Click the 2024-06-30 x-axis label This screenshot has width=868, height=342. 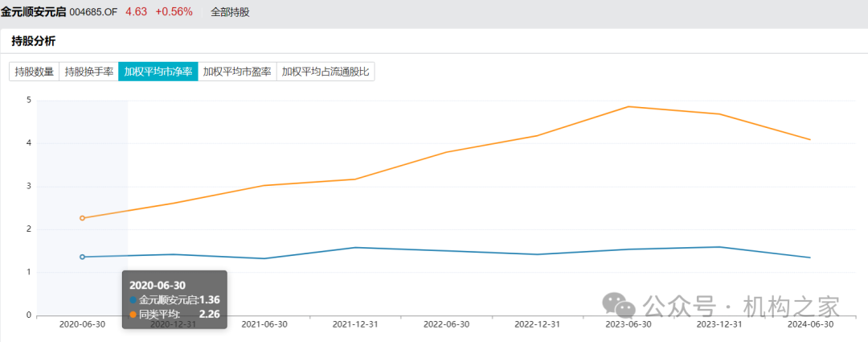[x=810, y=325]
